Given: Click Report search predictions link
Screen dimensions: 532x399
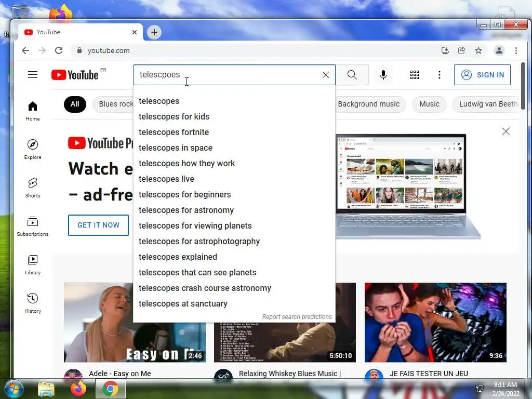Looking at the screenshot, I should tap(297, 317).
